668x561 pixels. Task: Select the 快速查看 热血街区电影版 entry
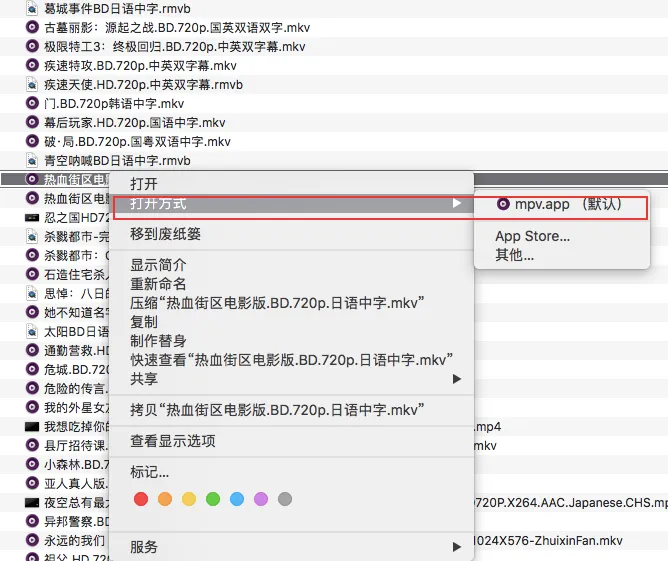291,360
